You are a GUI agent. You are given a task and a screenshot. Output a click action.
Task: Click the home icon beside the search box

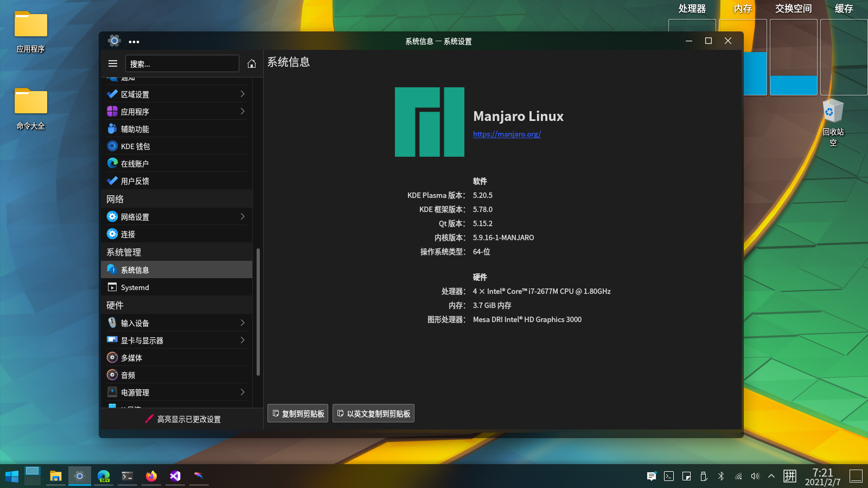click(x=252, y=63)
